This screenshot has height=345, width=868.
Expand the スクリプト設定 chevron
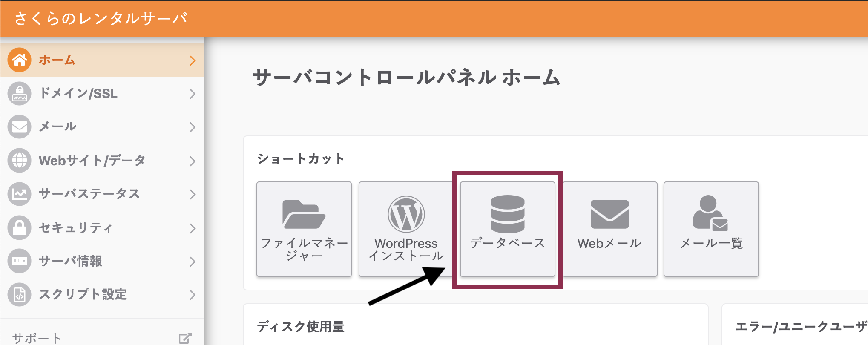pos(193,295)
